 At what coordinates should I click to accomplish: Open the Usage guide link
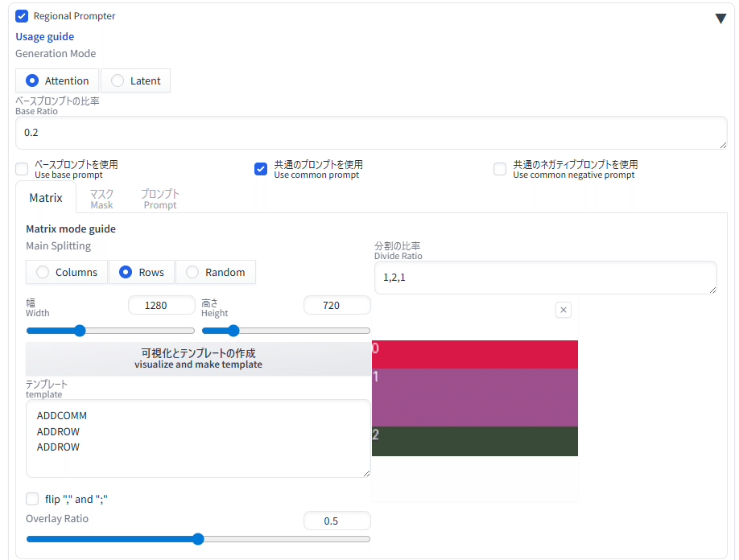pyautogui.click(x=44, y=36)
